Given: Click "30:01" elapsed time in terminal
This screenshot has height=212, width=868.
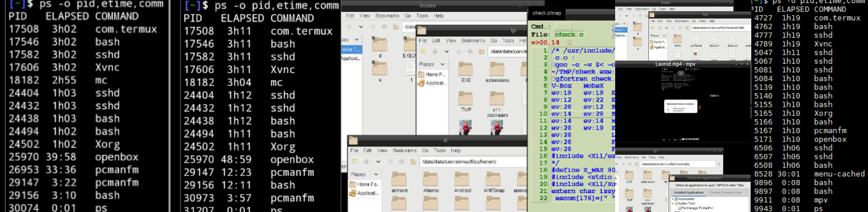Looking at the screenshot, I should point(789,174).
